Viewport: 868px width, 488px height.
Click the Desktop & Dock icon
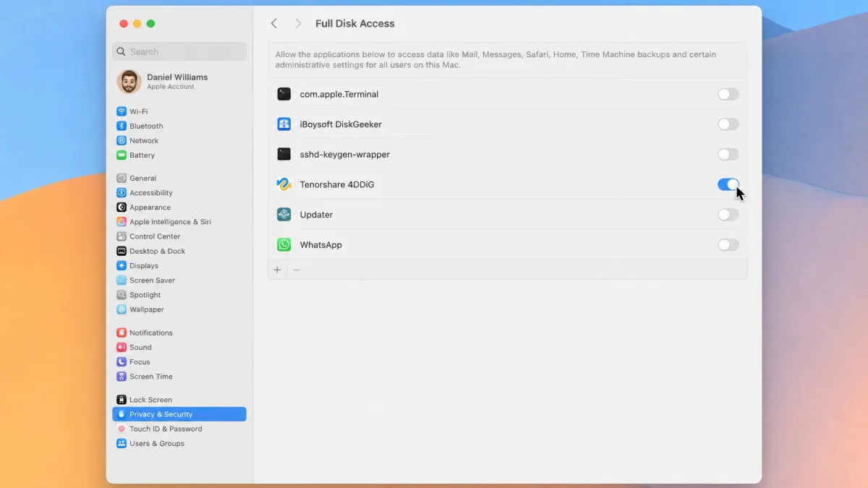122,251
